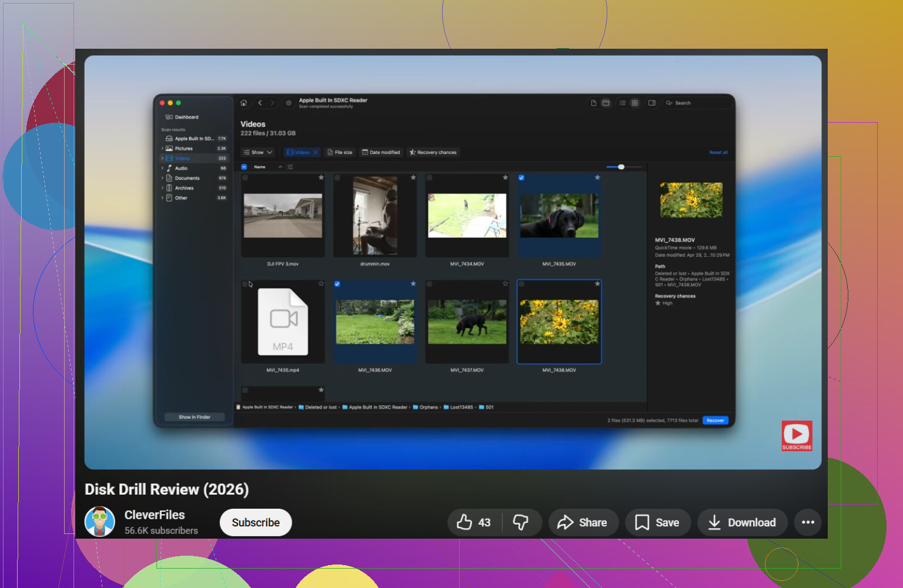The image size is (903, 588).
Task: Open the Show dropdown
Action: tap(258, 152)
